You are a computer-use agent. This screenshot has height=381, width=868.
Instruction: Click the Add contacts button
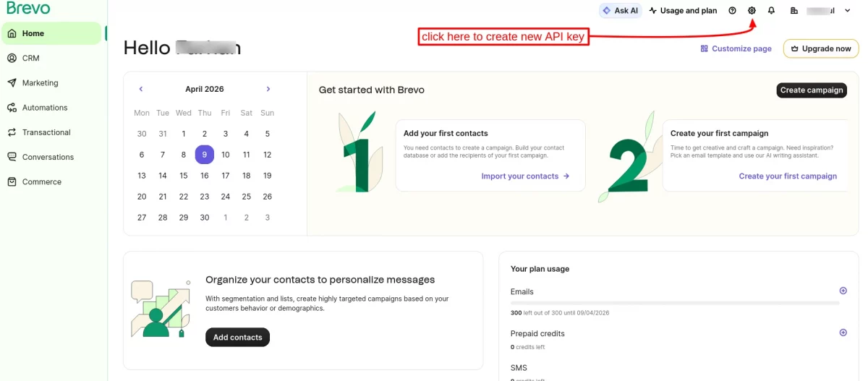point(237,338)
